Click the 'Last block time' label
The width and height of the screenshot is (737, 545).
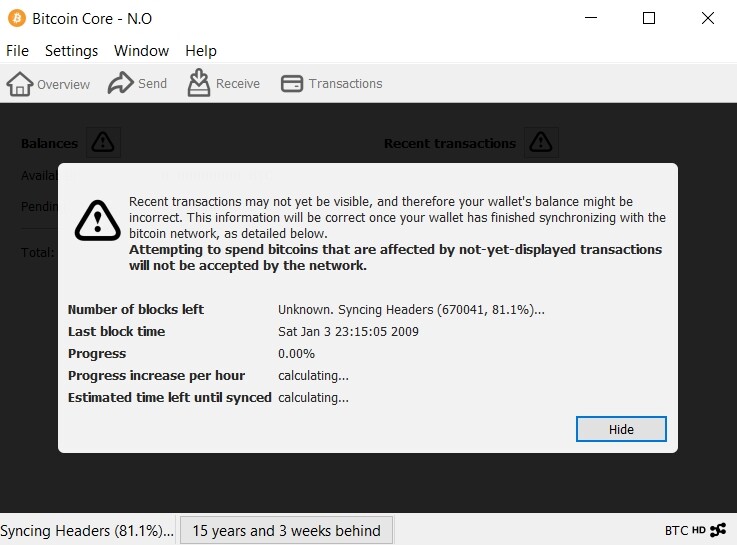pyautogui.click(x=117, y=332)
